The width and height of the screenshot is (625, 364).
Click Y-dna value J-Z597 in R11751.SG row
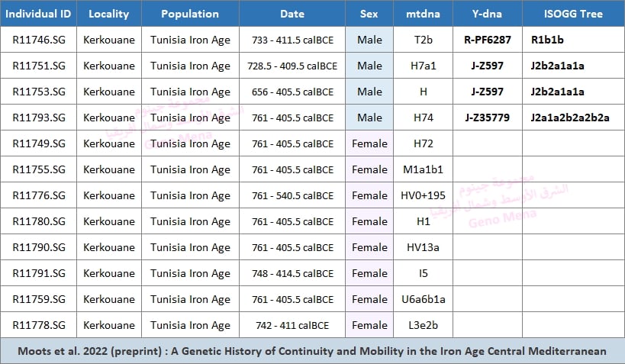click(x=487, y=66)
